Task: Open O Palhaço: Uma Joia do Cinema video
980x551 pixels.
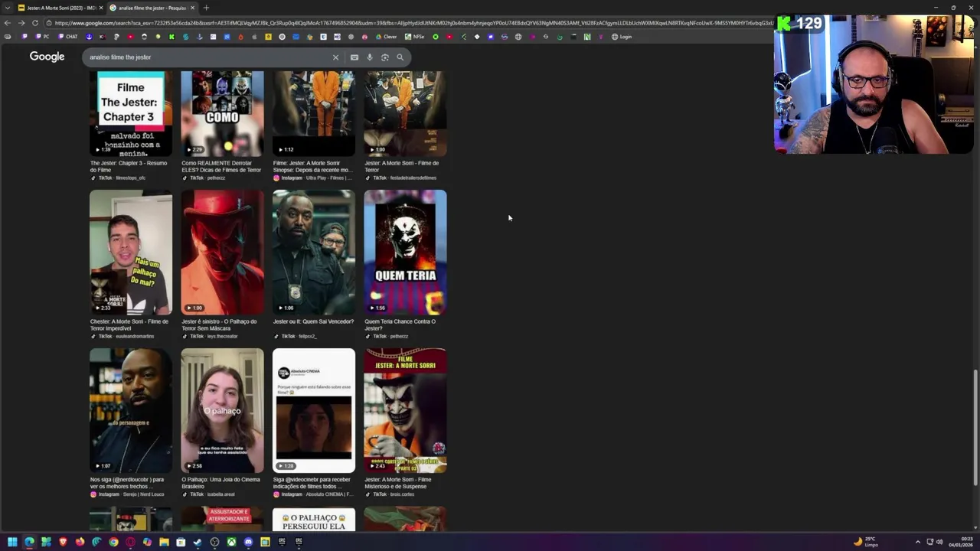Action: click(222, 411)
